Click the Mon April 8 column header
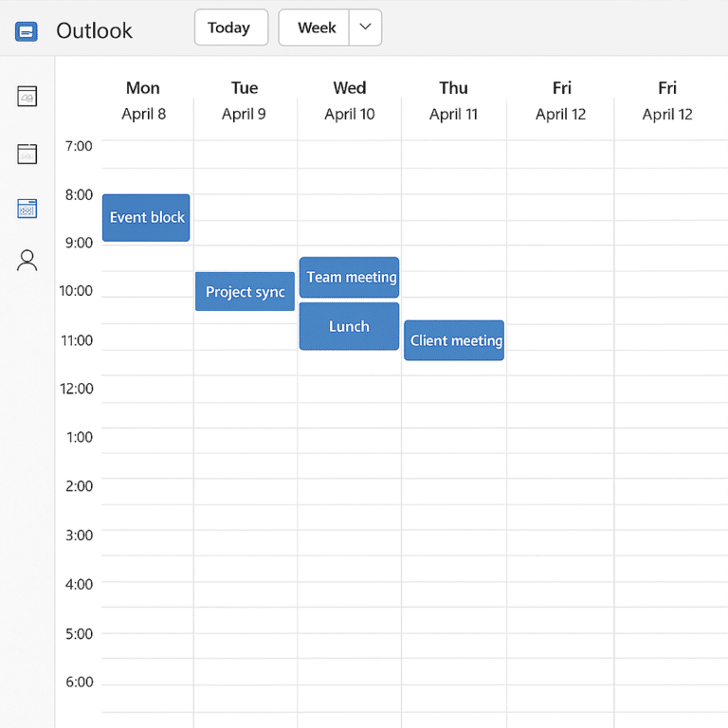This screenshot has width=728, height=728. (143, 100)
